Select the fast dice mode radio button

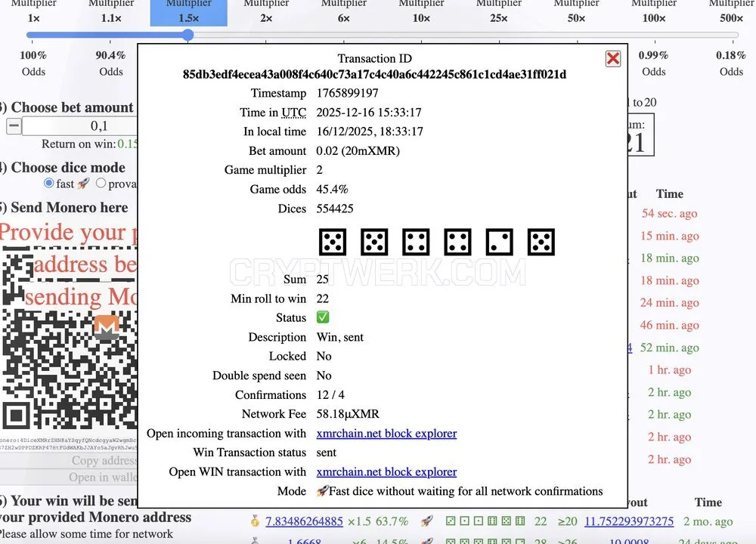click(48, 183)
